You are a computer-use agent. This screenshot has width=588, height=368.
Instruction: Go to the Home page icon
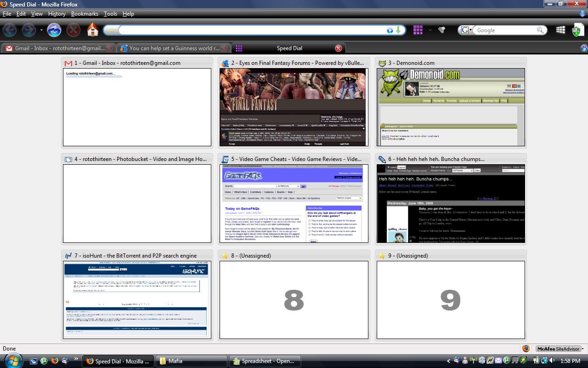pos(93,30)
